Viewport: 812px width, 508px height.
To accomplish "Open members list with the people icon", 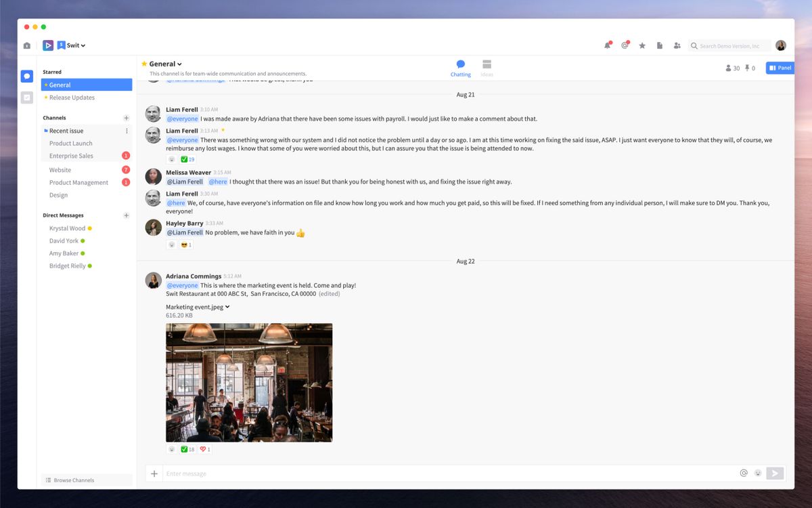I will (677, 45).
